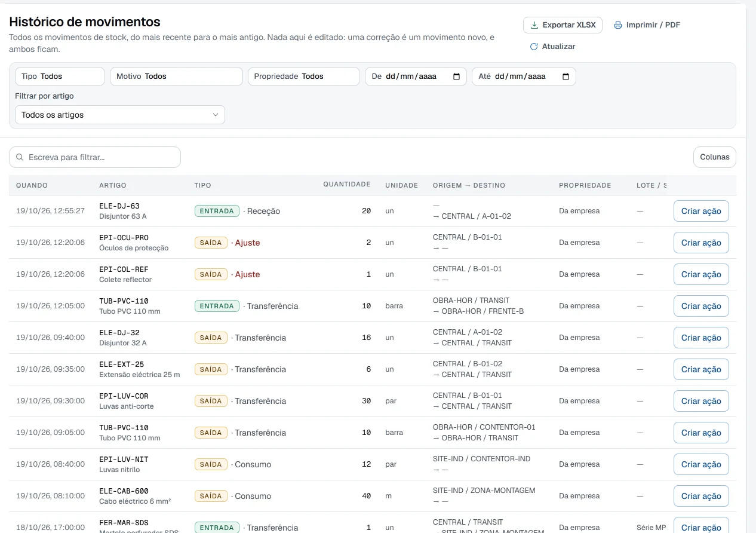Click the ENTRADA badge in ELE-DJ-63 row
Screen dimensions: 756x533
217,211
